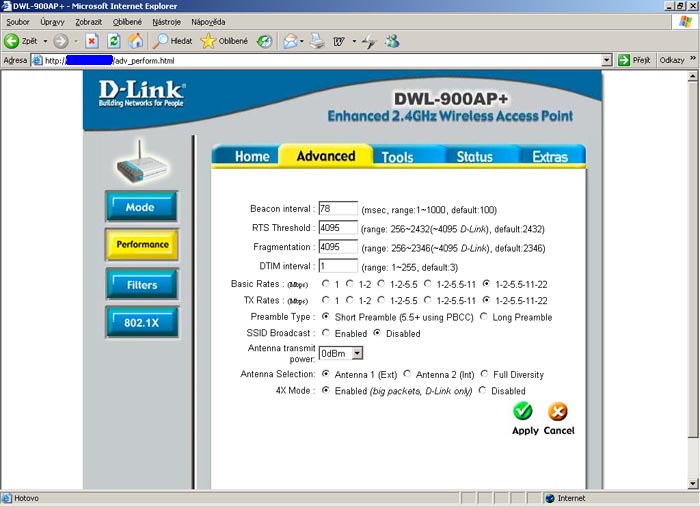The width and height of the screenshot is (700, 507).
Task: Click the vertical scrollbar up arrow
Action: (692, 76)
